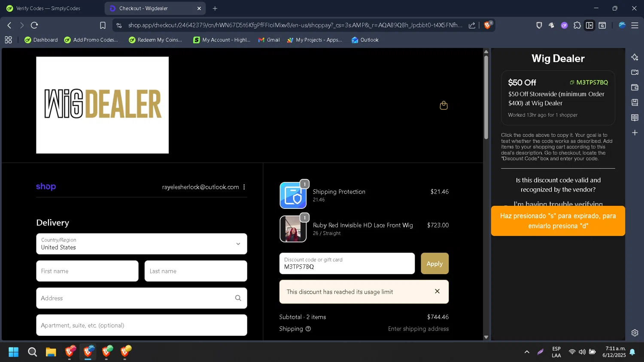Go back with the browser back arrow
The image size is (644, 362).
coord(9,25)
